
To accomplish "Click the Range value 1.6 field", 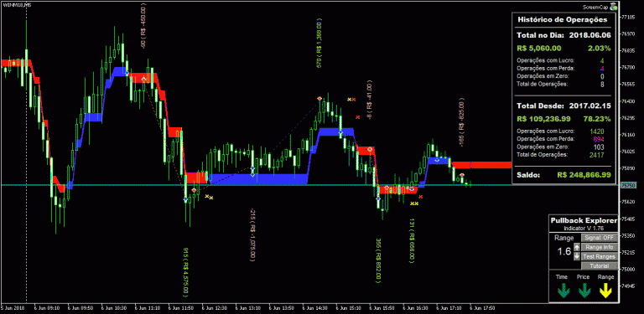I will click(563, 252).
